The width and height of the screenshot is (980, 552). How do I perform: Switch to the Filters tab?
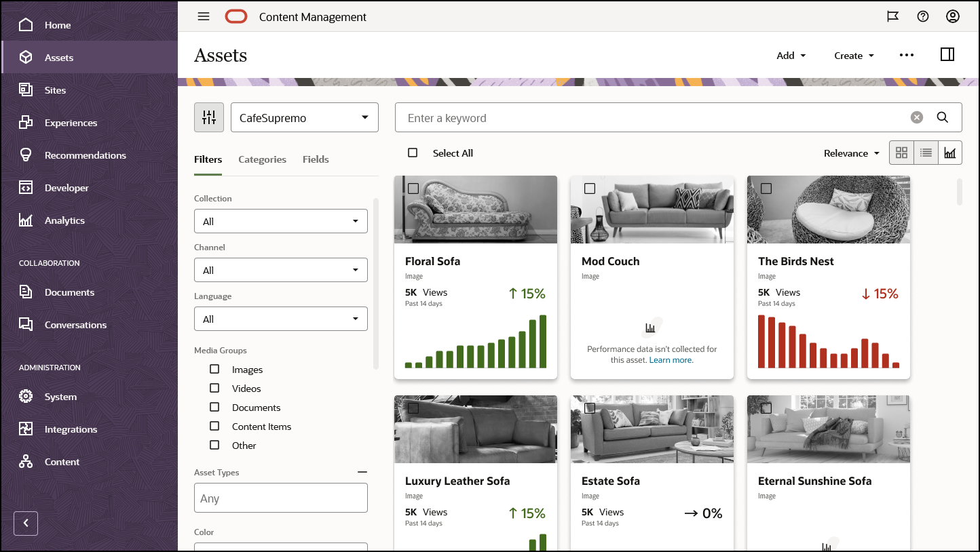coord(208,159)
